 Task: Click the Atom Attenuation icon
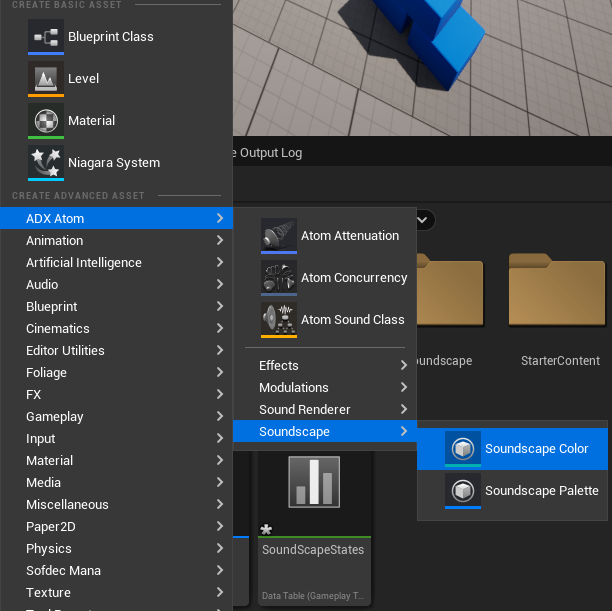[x=279, y=236]
